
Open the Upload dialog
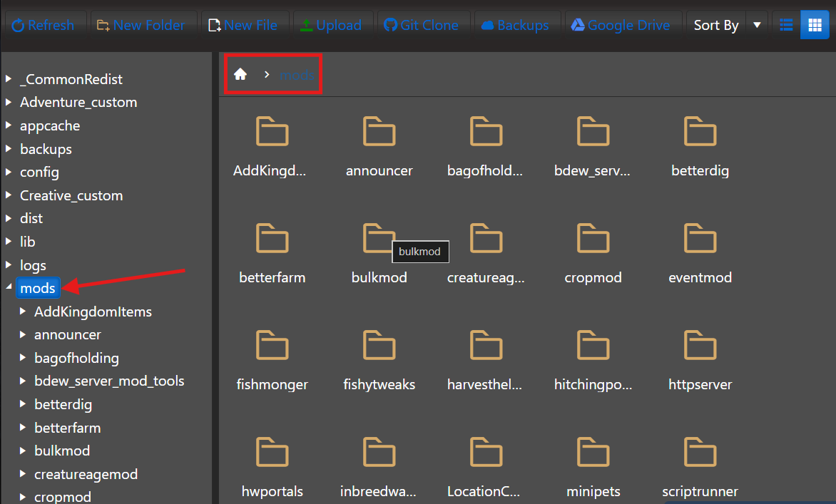click(x=330, y=25)
